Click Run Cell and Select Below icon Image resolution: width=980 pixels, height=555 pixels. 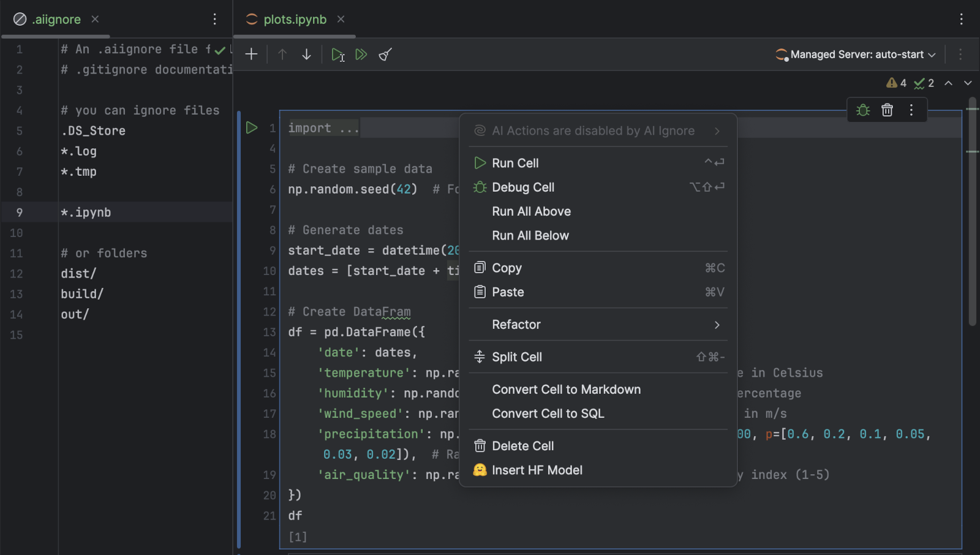tap(337, 55)
